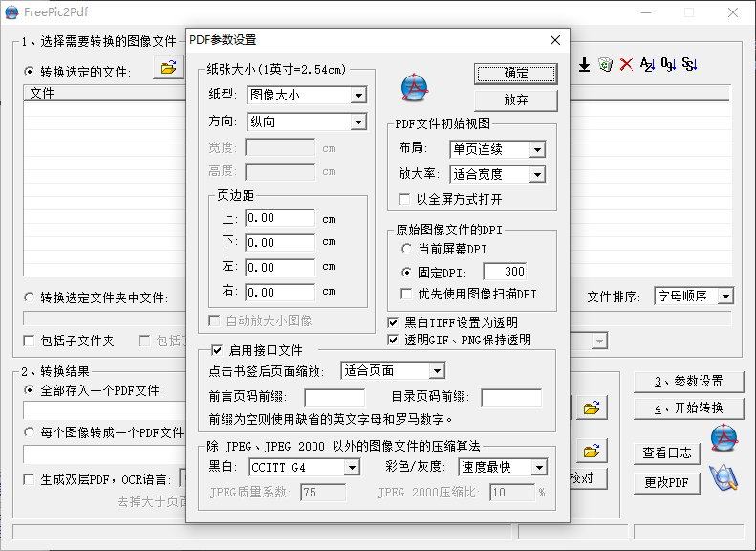Viewport: 756px width, 551px height.
Task: Open the 黑白 compression dropdown
Action: pos(352,467)
